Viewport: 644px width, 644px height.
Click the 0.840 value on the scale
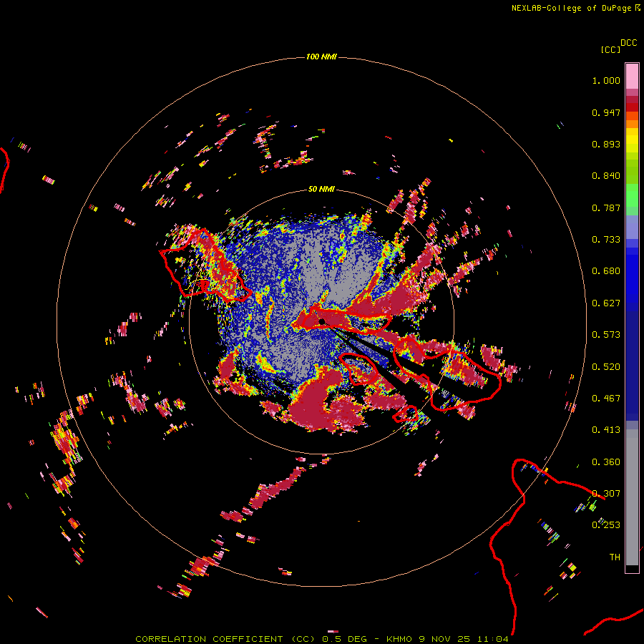[606, 176]
